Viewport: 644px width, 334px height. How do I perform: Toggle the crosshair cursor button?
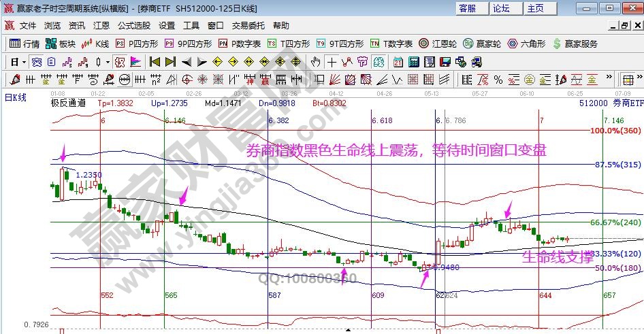(332, 62)
